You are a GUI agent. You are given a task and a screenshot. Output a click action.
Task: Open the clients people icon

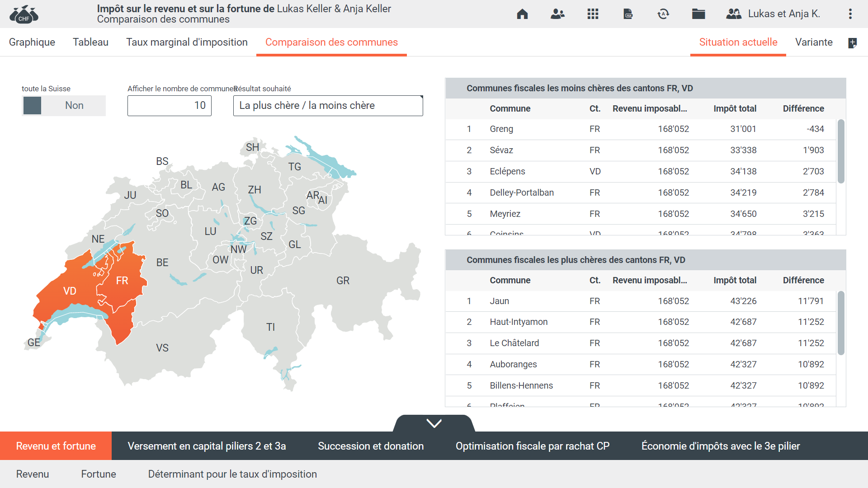coord(557,14)
